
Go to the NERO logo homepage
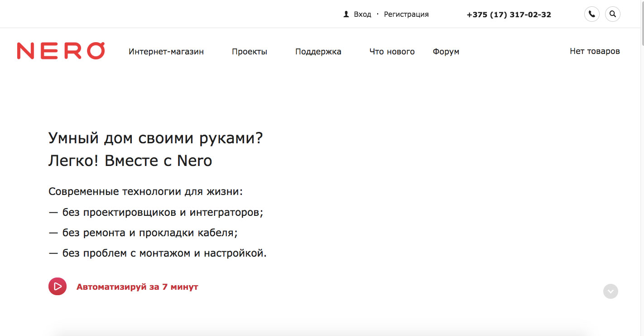61,51
